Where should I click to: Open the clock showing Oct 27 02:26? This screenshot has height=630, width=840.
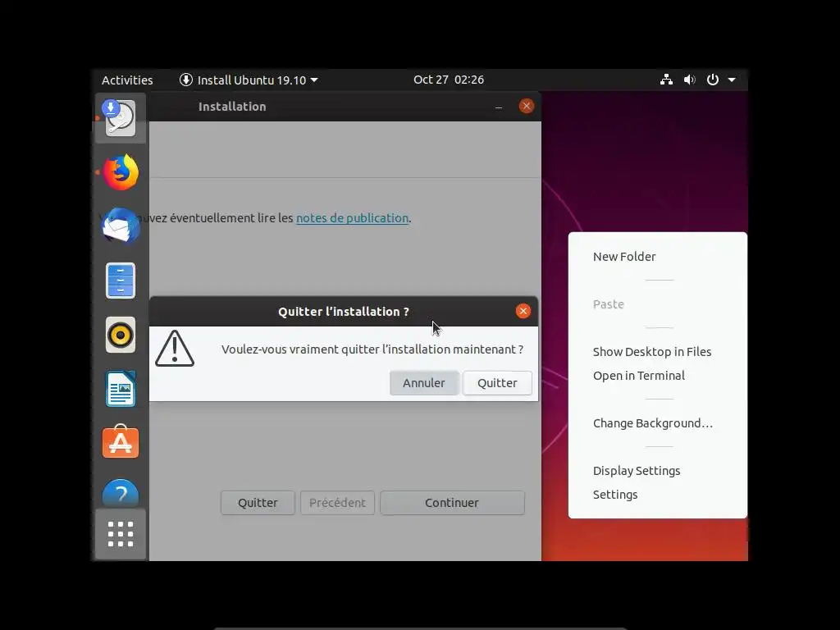pyautogui.click(x=449, y=80)
